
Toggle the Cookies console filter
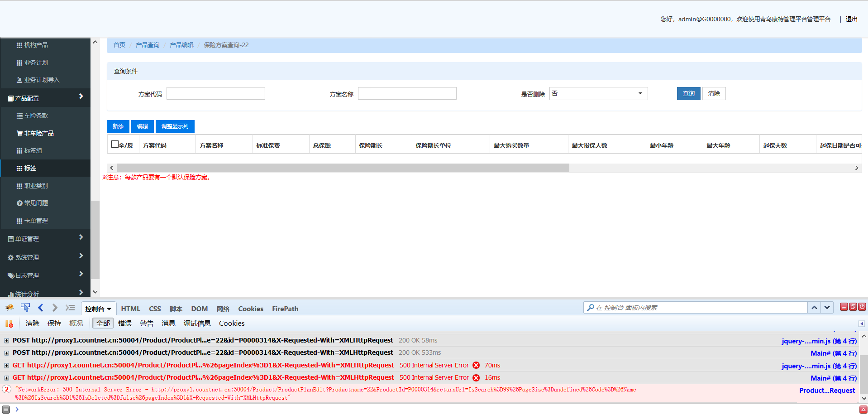[x=232, y=323]
